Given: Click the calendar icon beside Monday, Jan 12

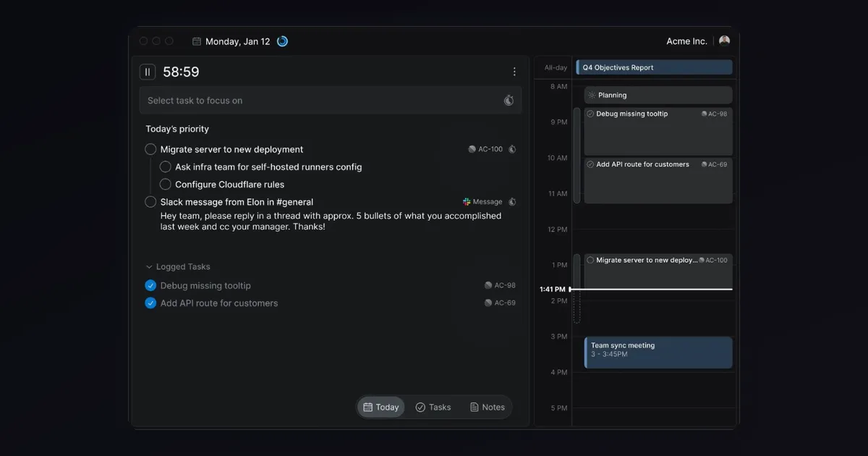Looking at the screenshot, I should pyautogui.click(x=197, y=41).
